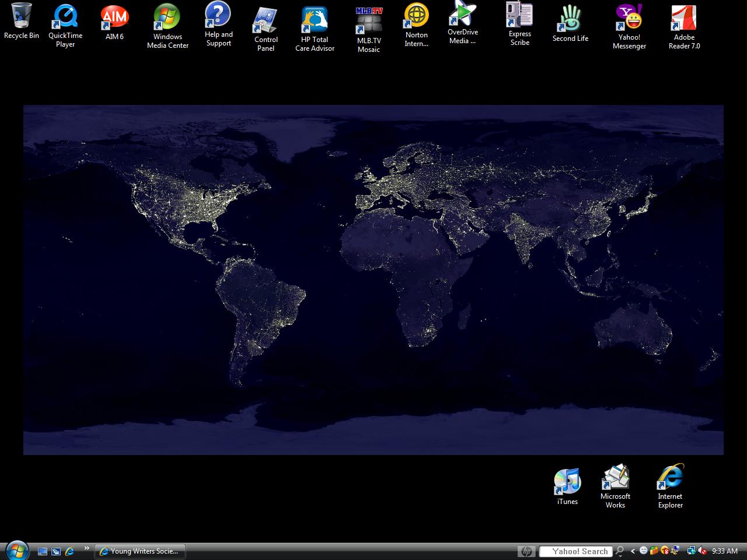Click Show Desktop in Quick Launch
747x560 pixels.
tap(42, 551)
